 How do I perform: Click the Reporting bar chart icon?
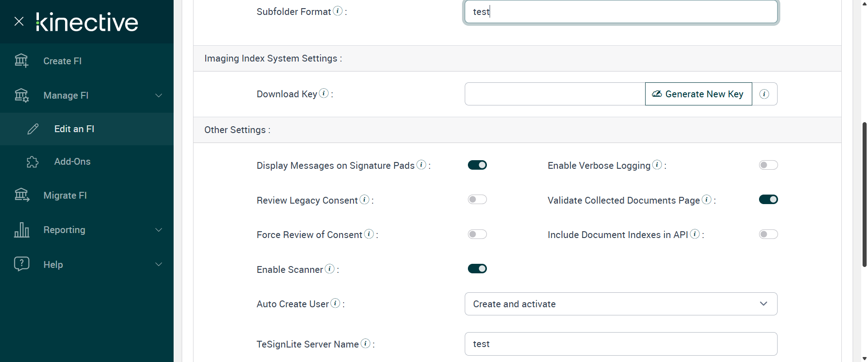click(x=21, y=230)
